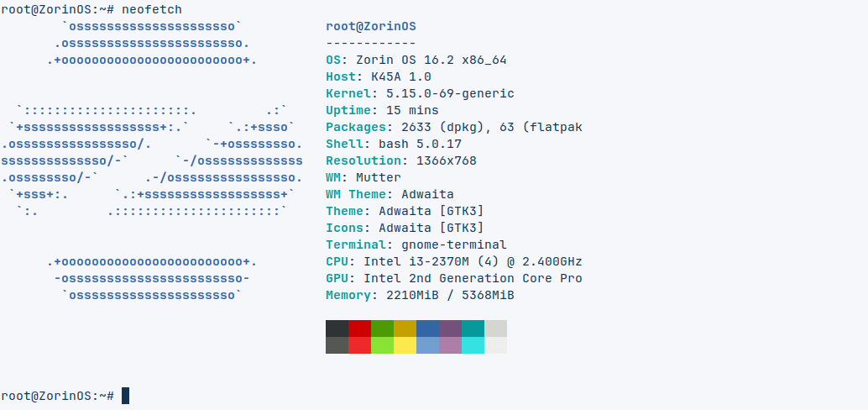Pick the dark purple swatch in the top row

click(451, 329)
